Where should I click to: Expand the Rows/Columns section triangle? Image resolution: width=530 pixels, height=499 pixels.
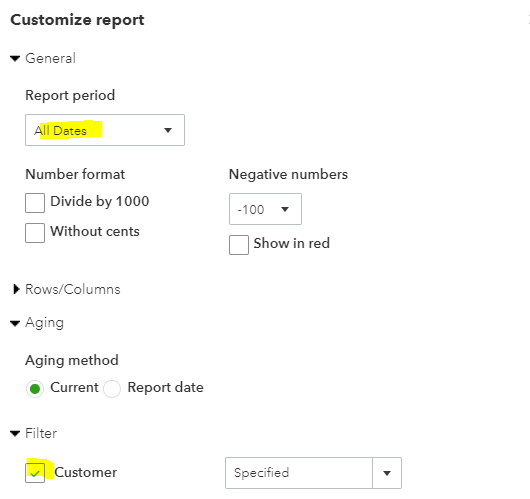click(16, 289)
